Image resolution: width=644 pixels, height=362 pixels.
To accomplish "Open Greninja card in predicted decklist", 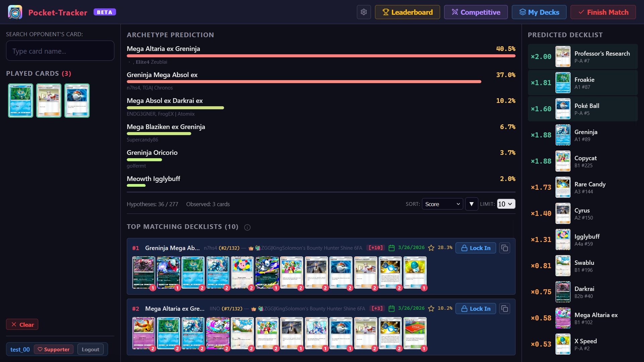I will 583,135.
